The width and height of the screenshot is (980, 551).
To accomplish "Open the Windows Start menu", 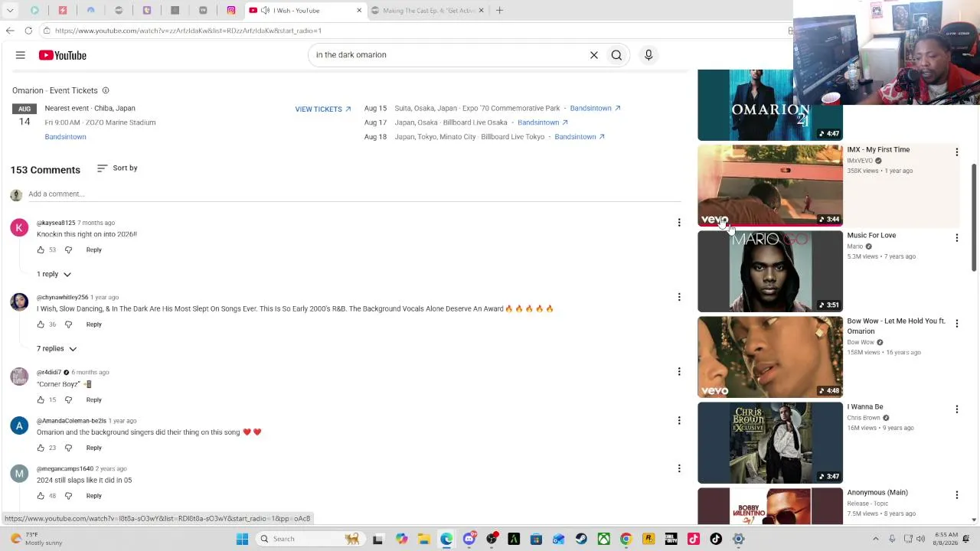I will point(242,539).
